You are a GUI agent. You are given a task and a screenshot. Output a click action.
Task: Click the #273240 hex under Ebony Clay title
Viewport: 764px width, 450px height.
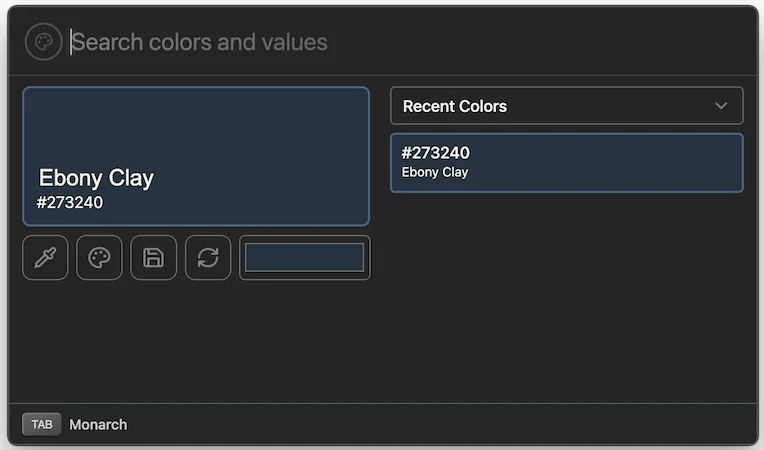[70, 202]
